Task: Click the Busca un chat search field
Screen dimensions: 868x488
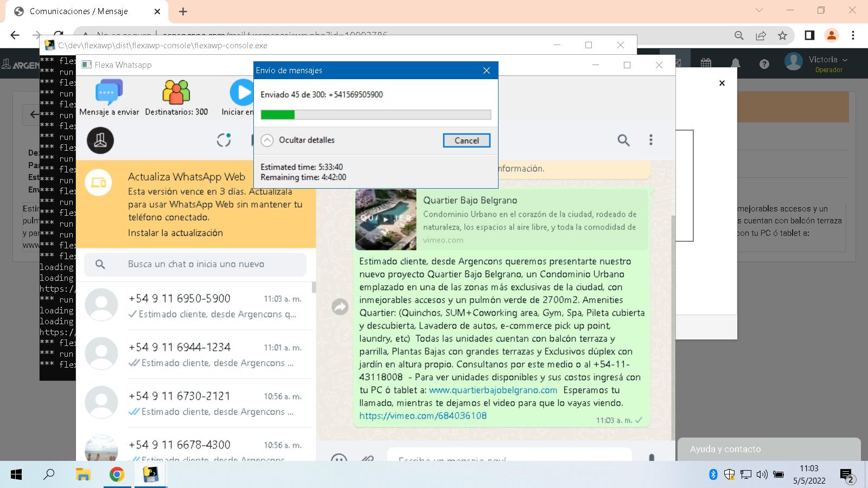Action: click(195, 264)
